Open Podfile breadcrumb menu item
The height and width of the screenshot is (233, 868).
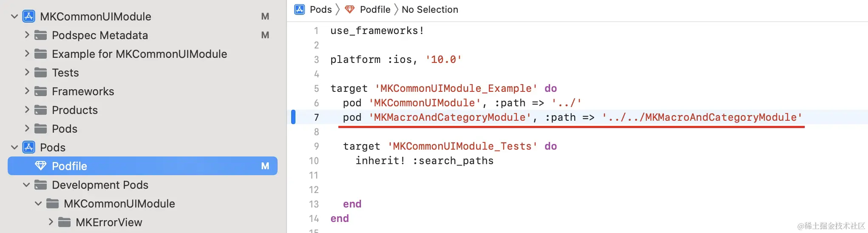point(375,9)
